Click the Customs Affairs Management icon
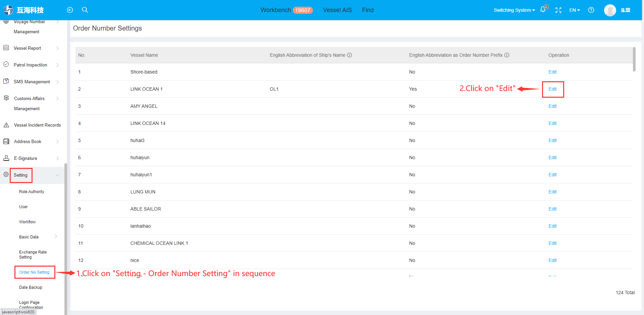 point(6,98)
